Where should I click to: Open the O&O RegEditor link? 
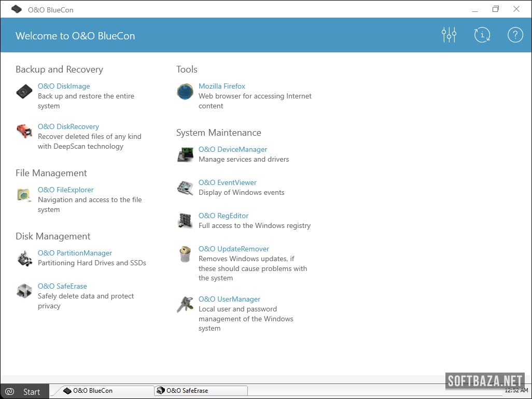point(223,216)
